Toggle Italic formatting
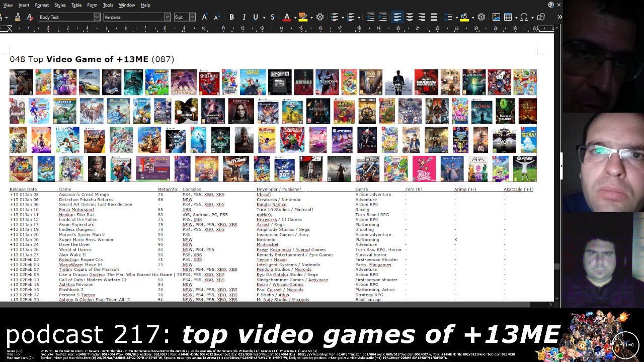 [x=244, y=17]
